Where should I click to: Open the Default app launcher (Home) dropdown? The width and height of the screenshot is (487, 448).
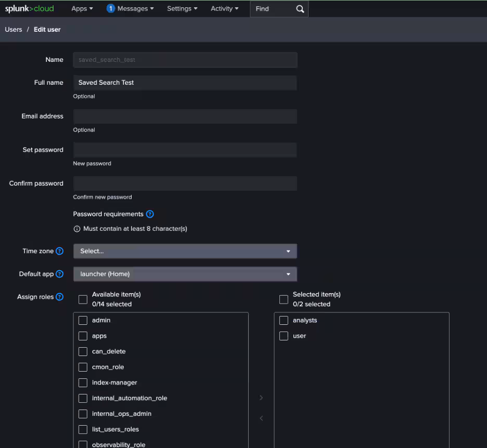[185, 274]
